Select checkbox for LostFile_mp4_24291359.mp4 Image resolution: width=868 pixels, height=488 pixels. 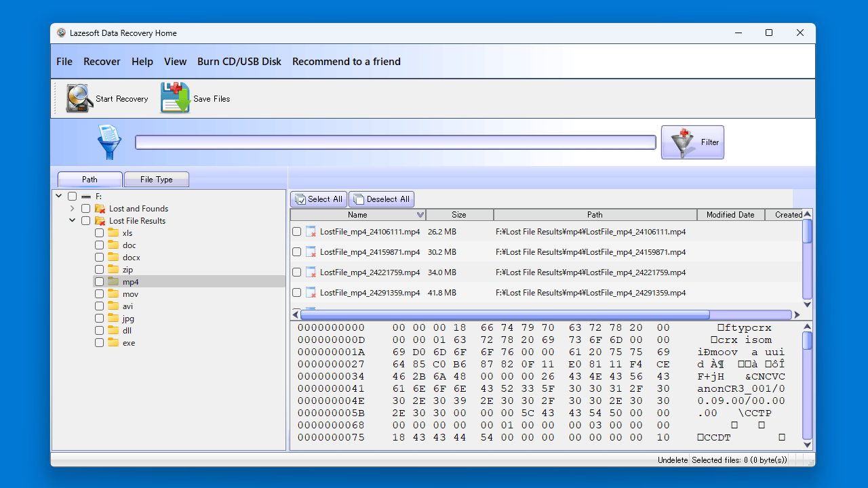pyautogui.click(x=296, y=292)
